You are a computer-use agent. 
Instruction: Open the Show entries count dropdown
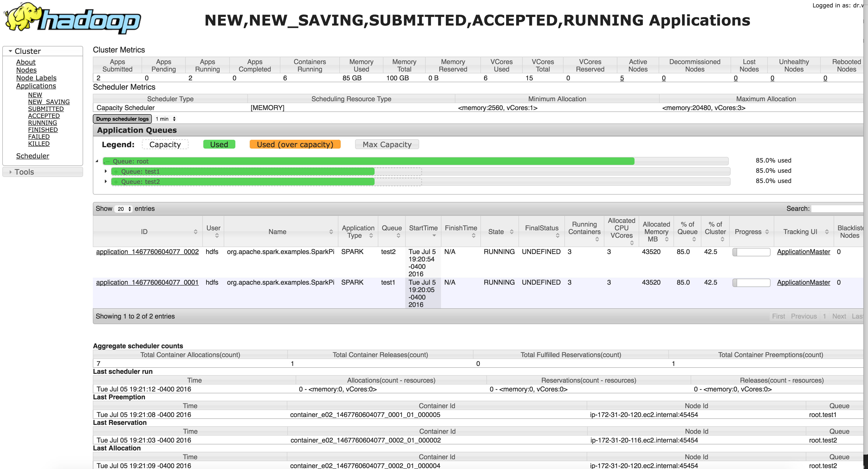(124, 209)
